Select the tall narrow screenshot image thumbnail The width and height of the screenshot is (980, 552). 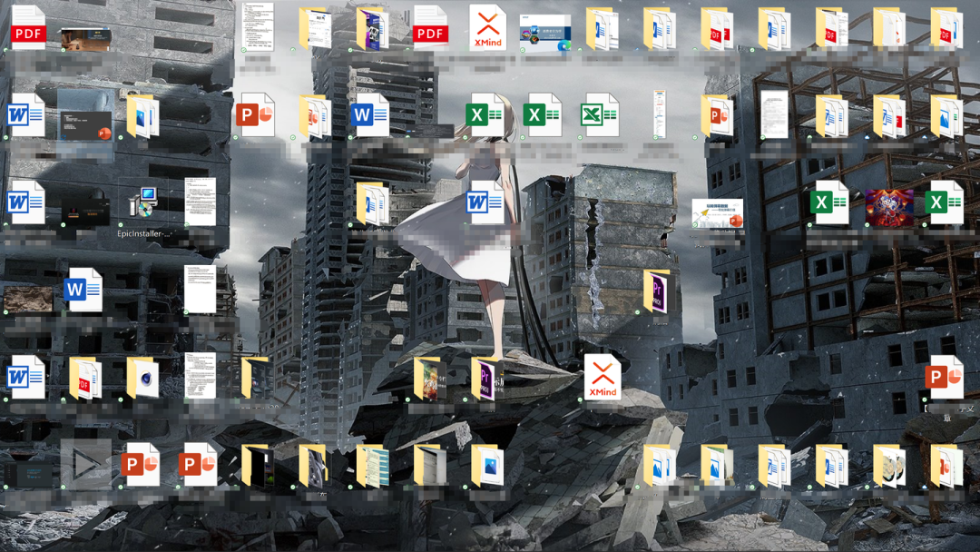coord(660,113)
